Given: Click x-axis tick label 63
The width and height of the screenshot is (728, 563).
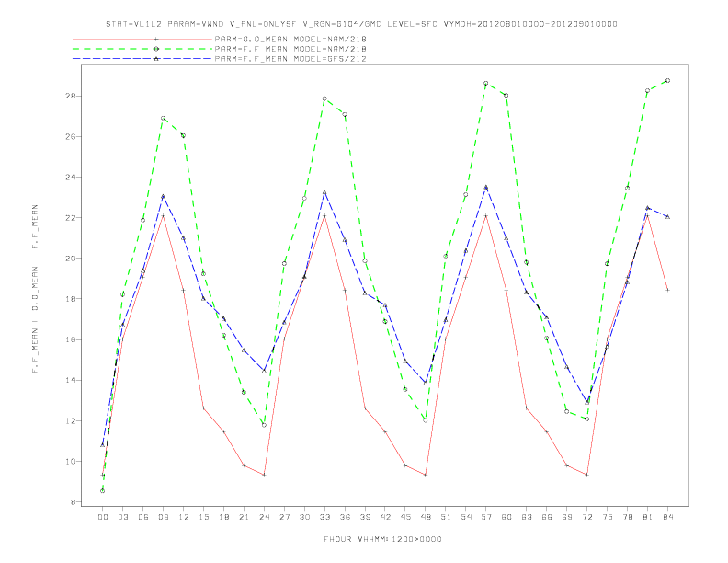Looking at the screenshot, I should coord(527,517).
